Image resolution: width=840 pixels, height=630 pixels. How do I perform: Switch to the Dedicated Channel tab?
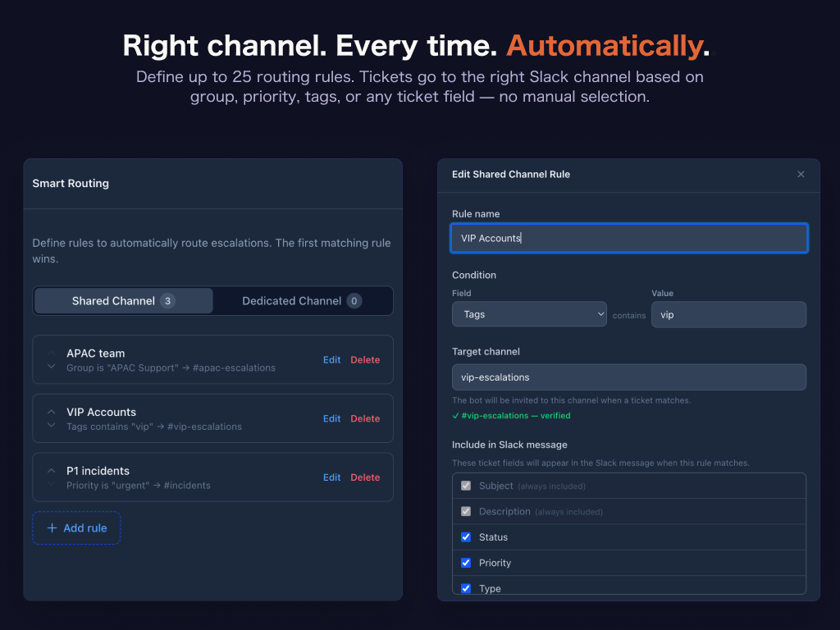pos(302,301)
